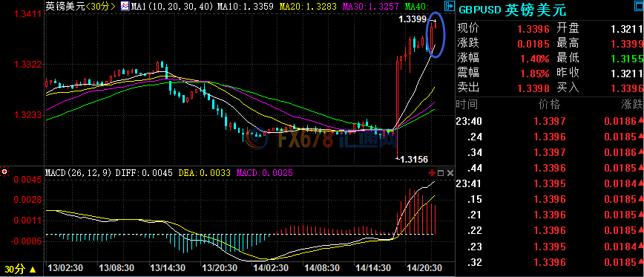Maximize the MACD indicator panel
This screenshot has width=644, height=277.
coord(441,172)
